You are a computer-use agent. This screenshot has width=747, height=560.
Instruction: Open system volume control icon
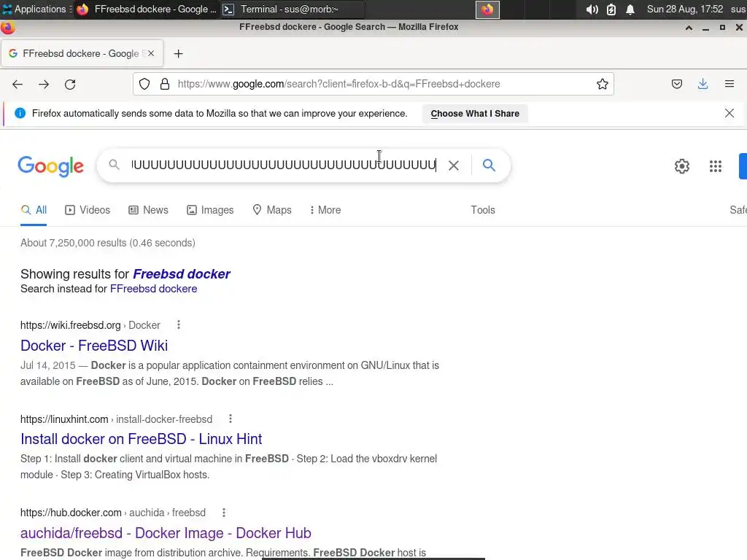point(592,9)
